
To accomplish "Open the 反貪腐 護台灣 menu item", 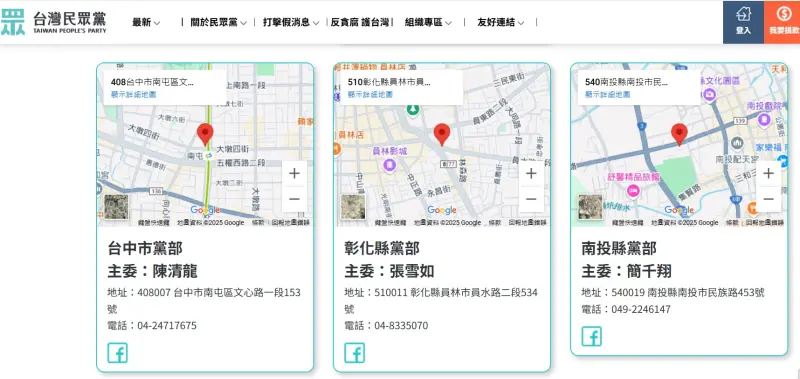I will click(360, 22).
